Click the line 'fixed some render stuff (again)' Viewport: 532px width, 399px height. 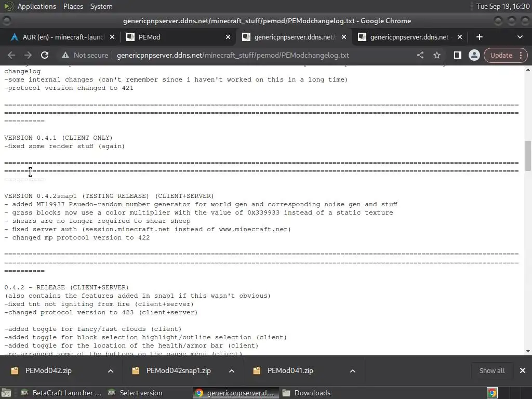64,146
